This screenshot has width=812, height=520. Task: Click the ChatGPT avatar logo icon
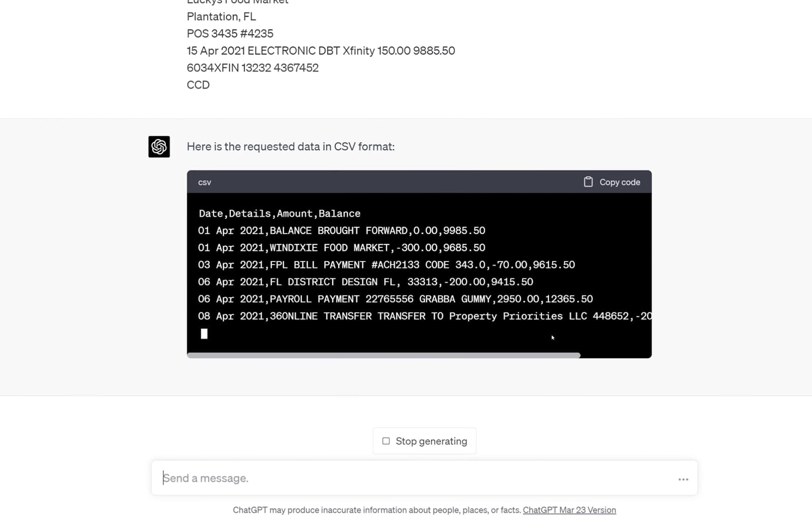click(x=159, y=147)
